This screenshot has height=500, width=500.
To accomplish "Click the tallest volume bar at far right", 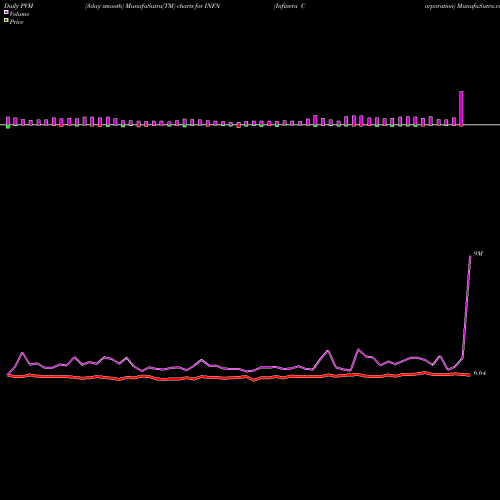I will pyautogui.click(x=461, y=109).
